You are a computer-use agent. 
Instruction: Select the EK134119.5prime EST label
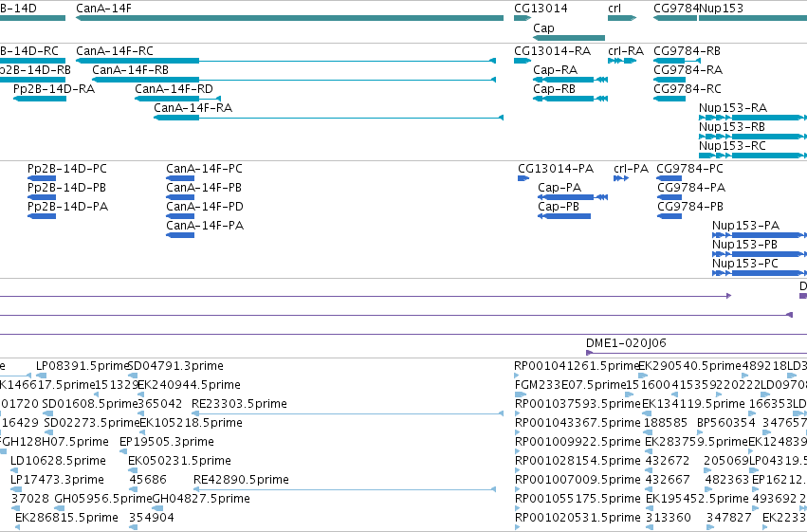click(x=693, y=404)
